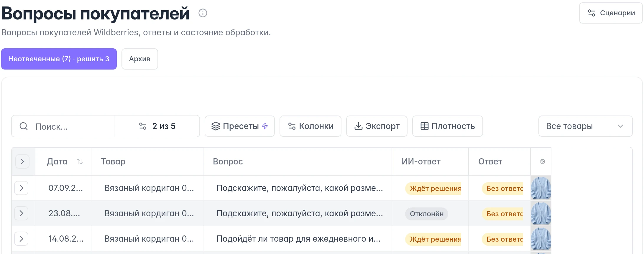Switch to the Неотвеченные (7) tab
The width and height of the screenshot is (644, 254).
pos(59,59)
